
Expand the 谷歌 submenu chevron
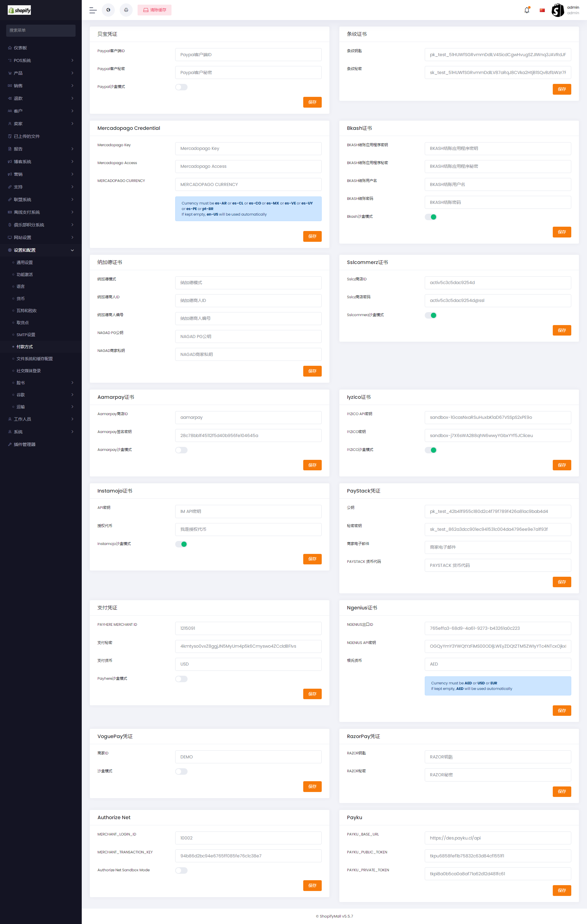tap(72, 395)
